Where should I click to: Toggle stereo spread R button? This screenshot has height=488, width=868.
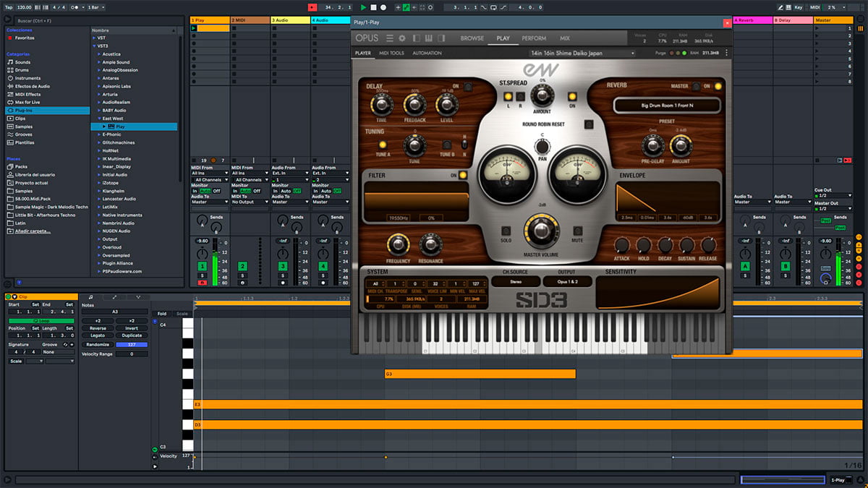(x=520, y=96)
